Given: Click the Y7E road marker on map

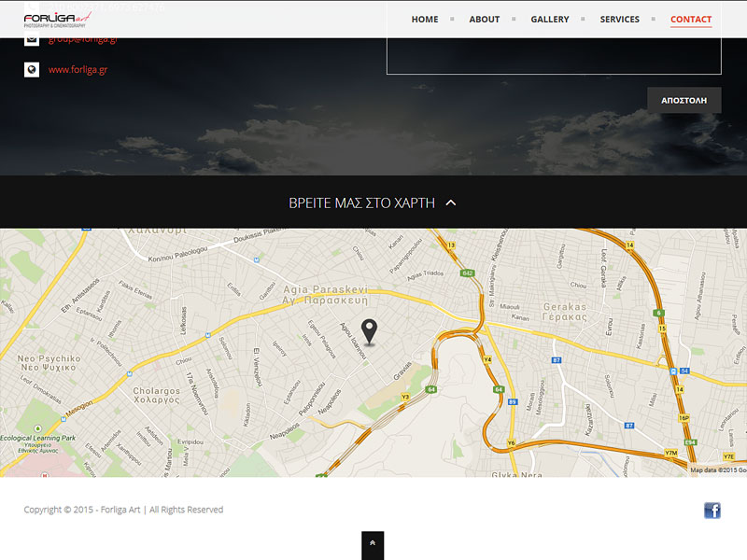Looking at the screenshot, I should click(728, 456).
